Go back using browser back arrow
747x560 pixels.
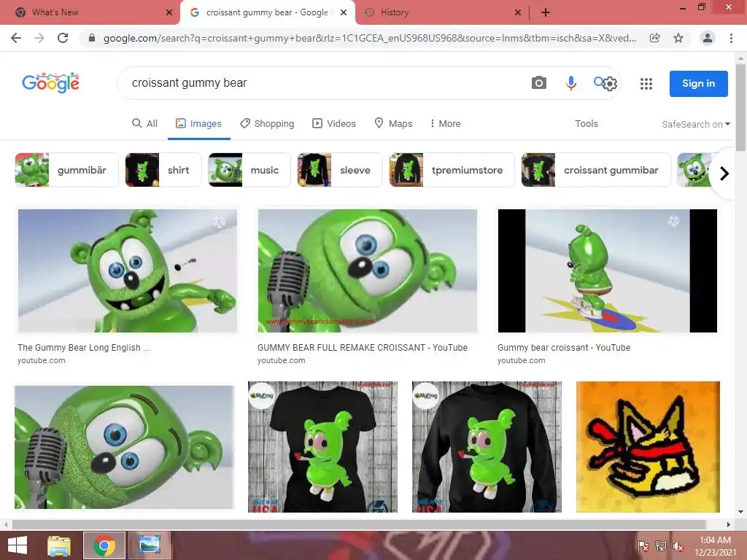[16, 38]
